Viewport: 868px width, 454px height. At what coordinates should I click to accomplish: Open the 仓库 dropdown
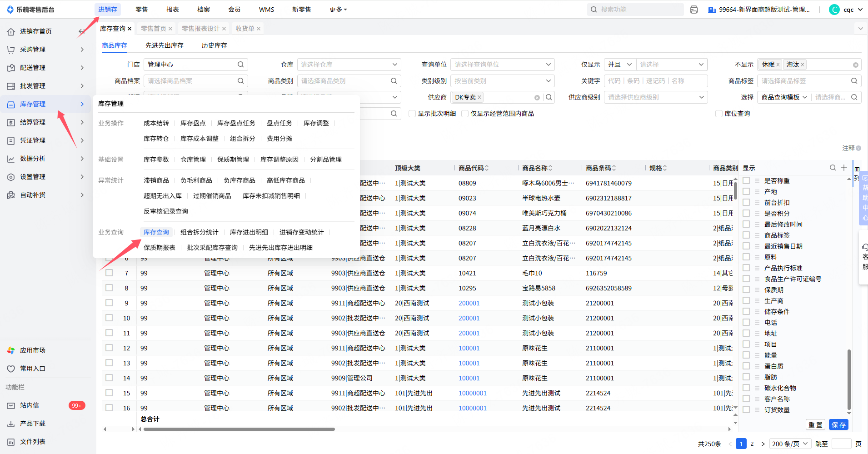(349, 65)
